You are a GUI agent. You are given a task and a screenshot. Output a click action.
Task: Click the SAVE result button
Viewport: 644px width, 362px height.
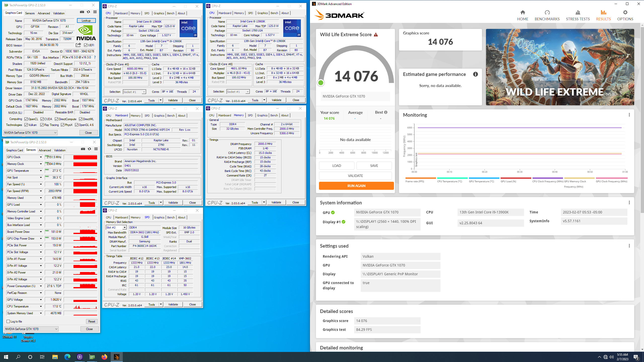pyautogui.click(x=374, y=166)
